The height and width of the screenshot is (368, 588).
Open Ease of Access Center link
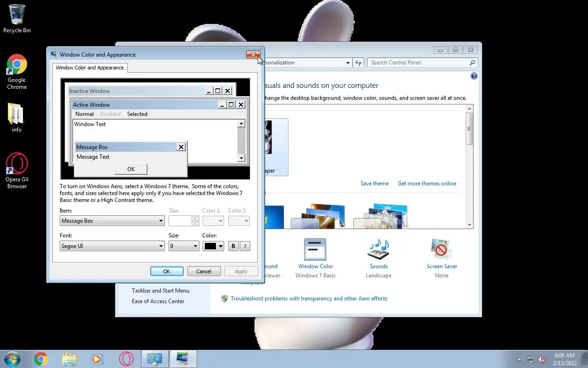pyautogui.click(x=158, y=301)
